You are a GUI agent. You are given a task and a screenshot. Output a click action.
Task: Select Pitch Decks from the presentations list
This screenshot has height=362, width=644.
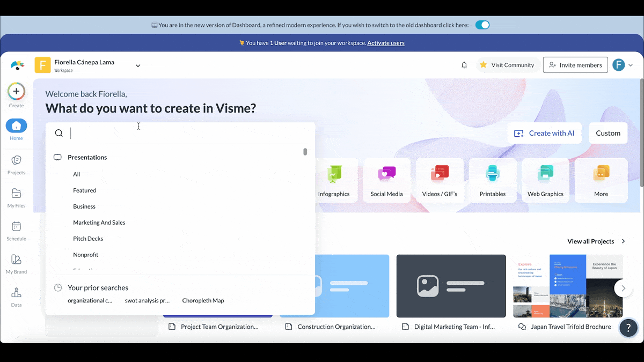click(88, 239)
